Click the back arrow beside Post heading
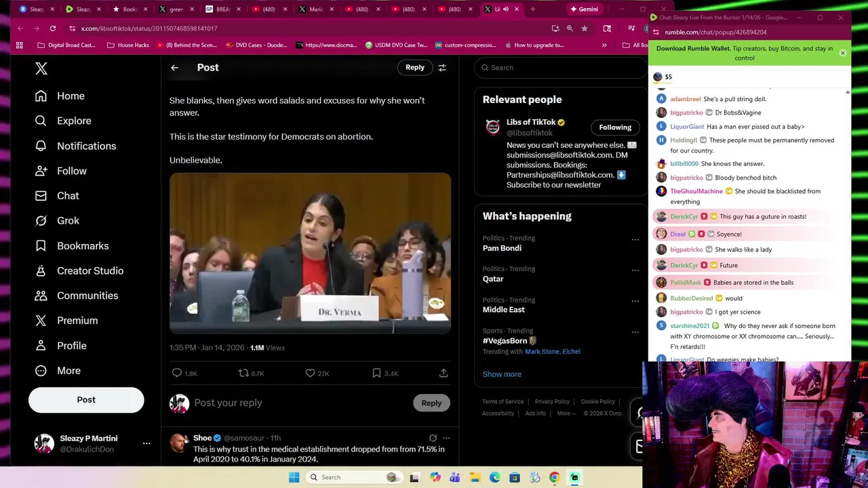The image size is (868, 488). pyautogui.click(x=174, y=68)
